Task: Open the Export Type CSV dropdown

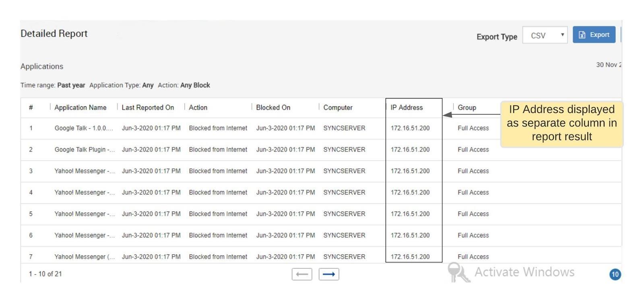Action: coord(545,35)
